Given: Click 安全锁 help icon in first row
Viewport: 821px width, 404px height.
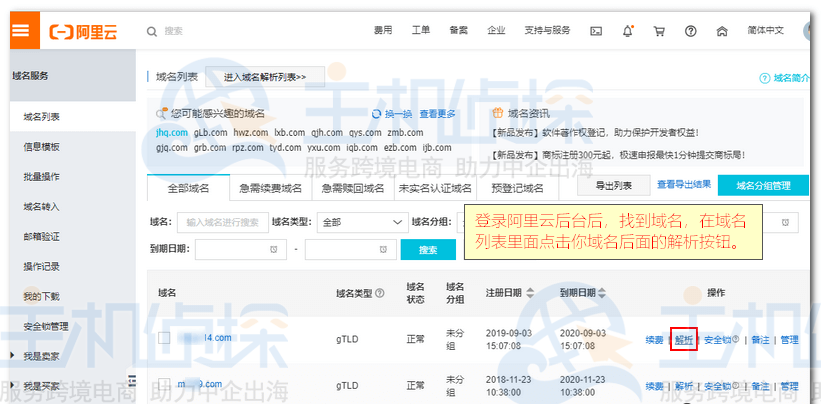Looking at the screenshot, I should 736,339.
